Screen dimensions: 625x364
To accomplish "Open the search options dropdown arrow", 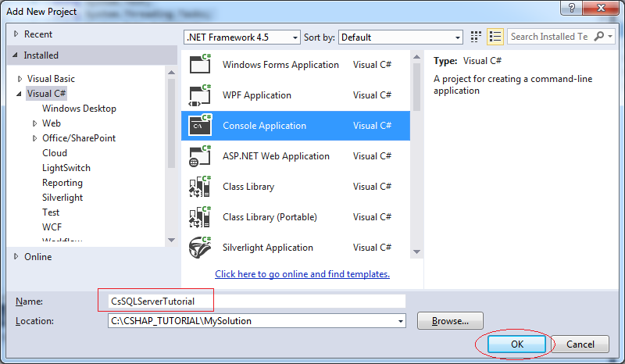I will pos(610,36).
